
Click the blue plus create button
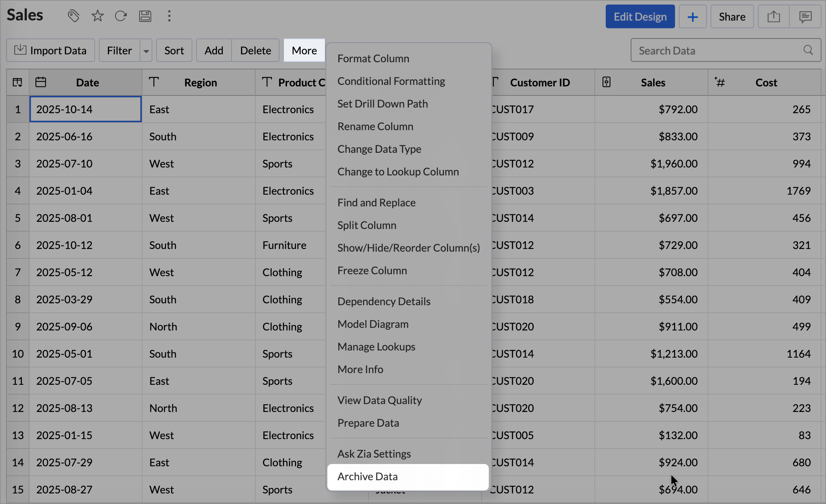coord(692,17)
